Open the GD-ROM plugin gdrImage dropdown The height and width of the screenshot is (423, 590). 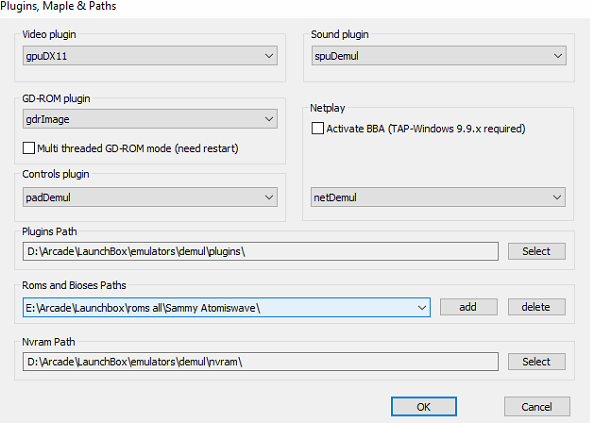150,119
